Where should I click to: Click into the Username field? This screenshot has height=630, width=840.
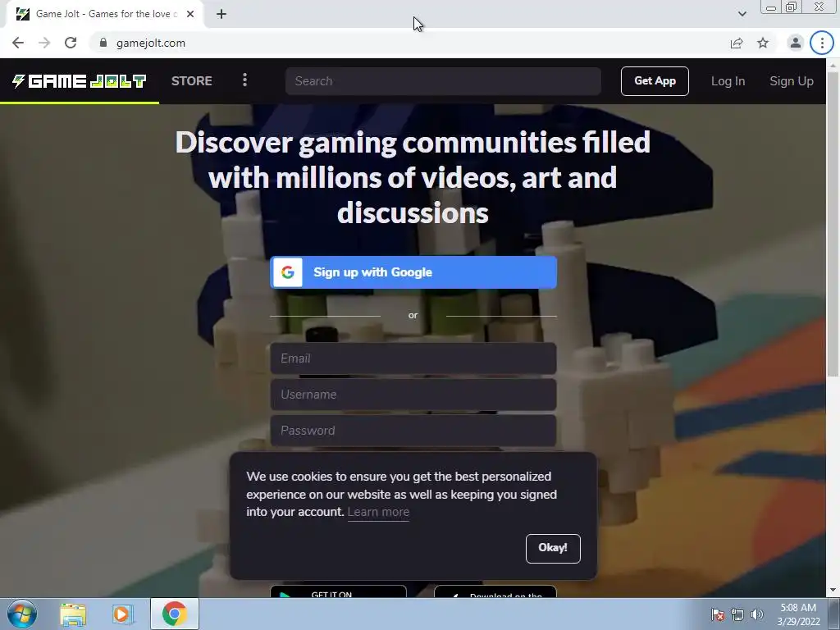[413, 395]
